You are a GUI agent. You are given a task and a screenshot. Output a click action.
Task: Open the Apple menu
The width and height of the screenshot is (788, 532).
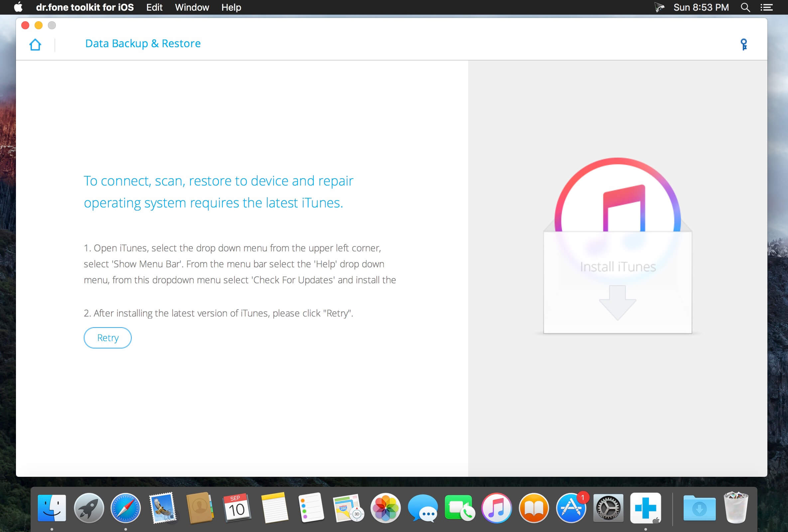click(x=18, y=7)
